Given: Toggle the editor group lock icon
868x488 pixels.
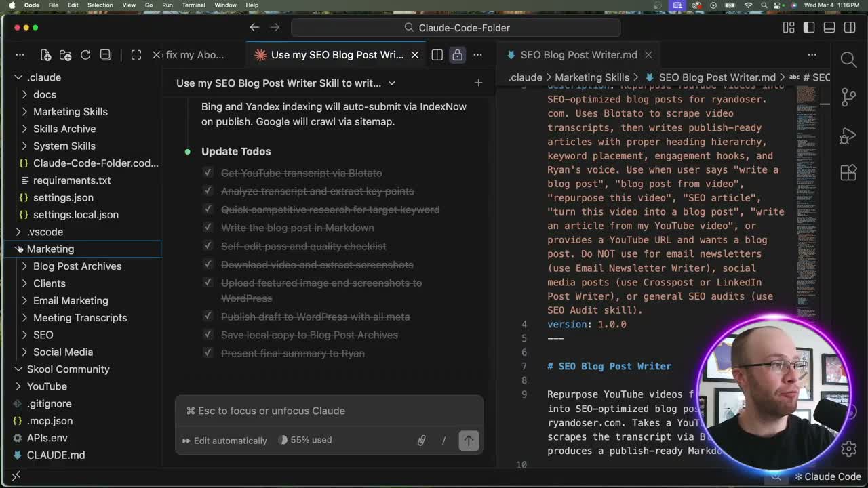Looking at the screenshot, I should [458, 55].
